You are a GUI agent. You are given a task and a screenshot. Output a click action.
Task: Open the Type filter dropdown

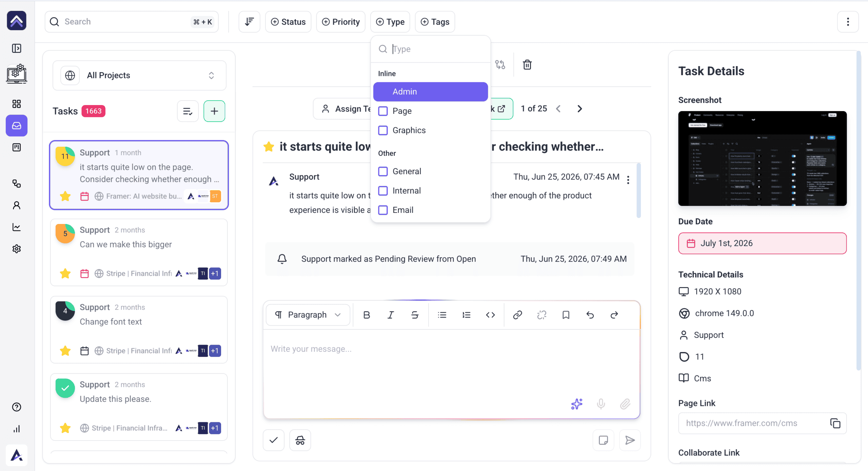(x=390, y=22)
